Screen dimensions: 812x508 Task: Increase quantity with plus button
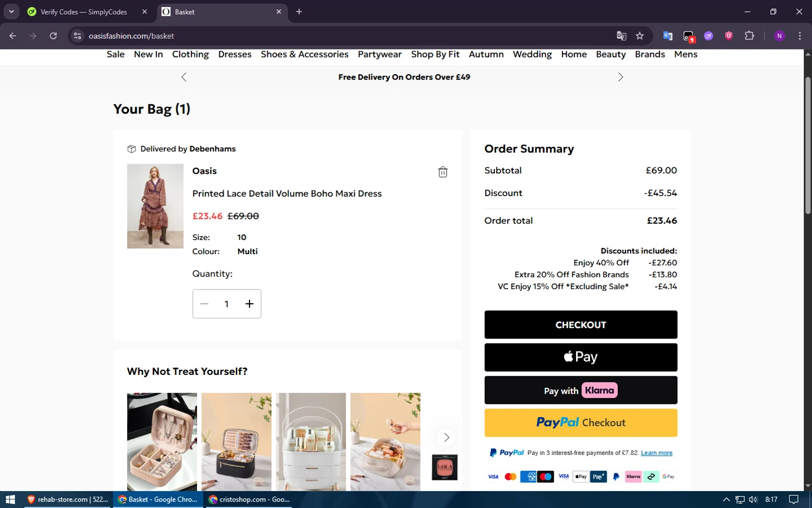(250, 304)
